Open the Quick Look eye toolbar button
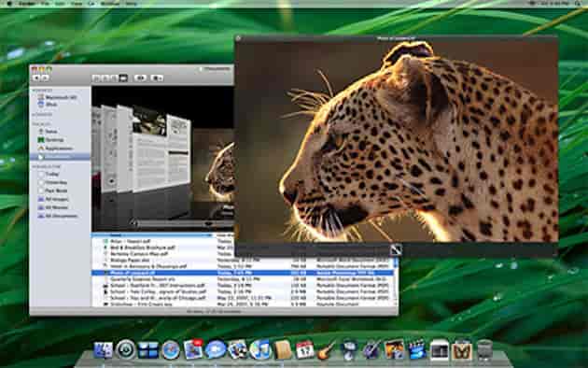 140,78
